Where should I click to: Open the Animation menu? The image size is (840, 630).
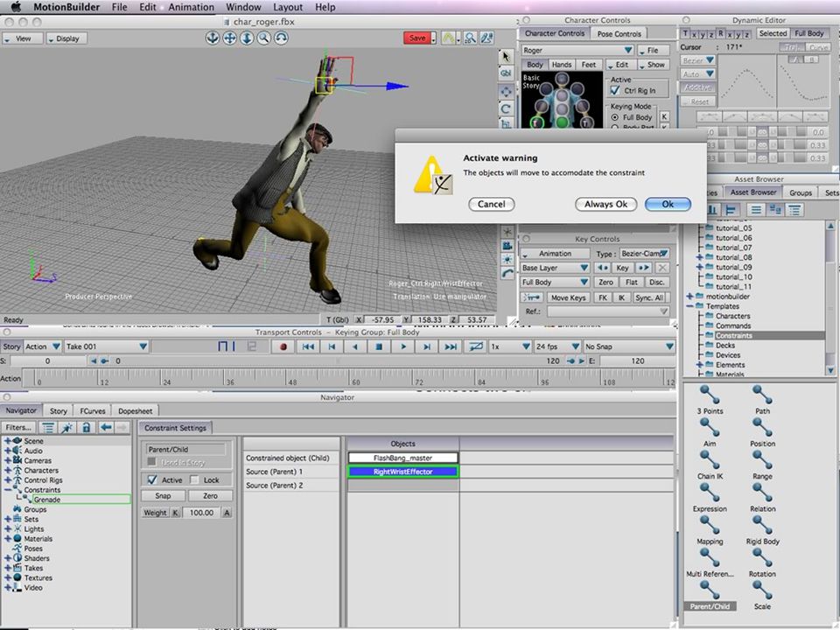pos(191,7)
